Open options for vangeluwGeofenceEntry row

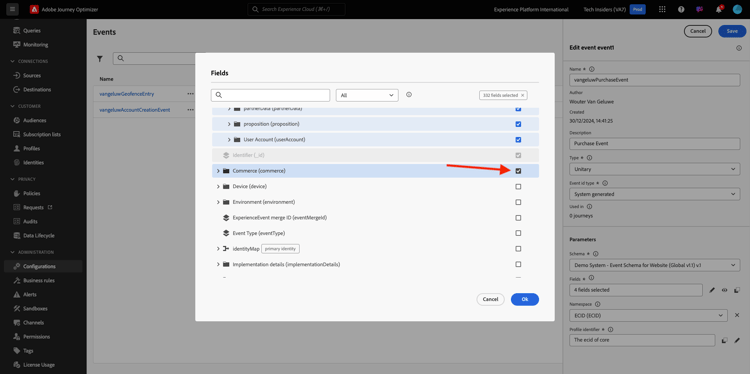click(190, 94)
